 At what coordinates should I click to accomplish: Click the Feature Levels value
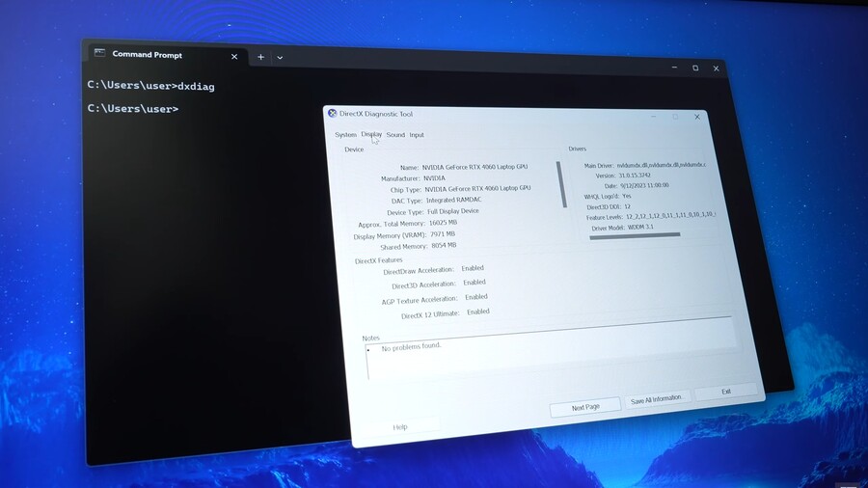tap(670, 215)
